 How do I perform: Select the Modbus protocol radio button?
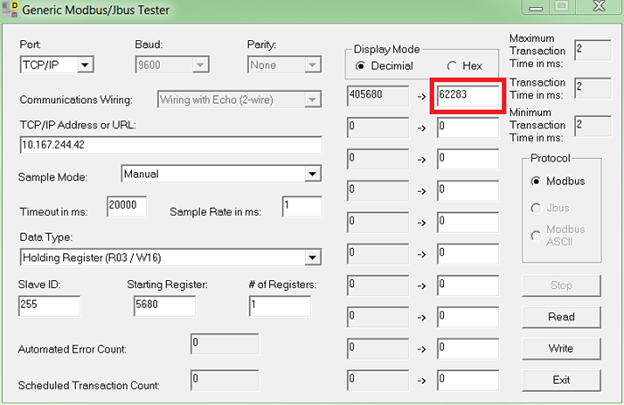[x=536, y=181]
